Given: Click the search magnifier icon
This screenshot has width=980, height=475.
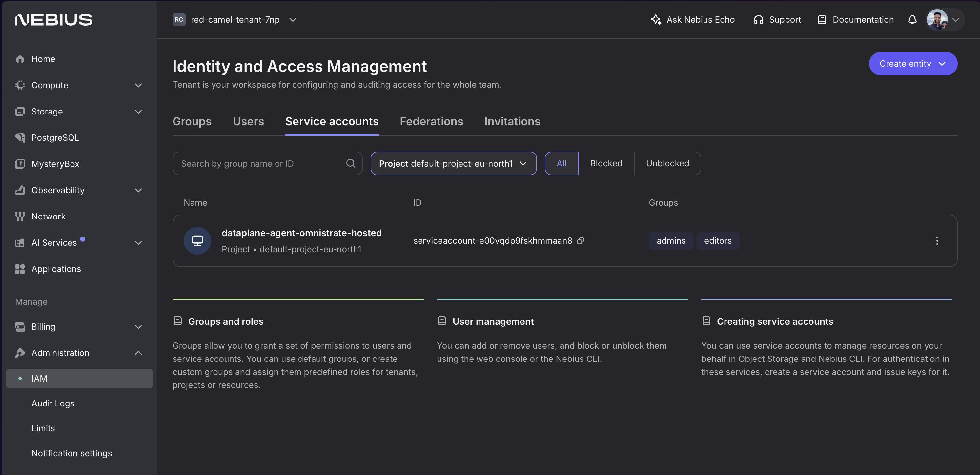Looking at the screenshot, I should click(x=350, y=163).
